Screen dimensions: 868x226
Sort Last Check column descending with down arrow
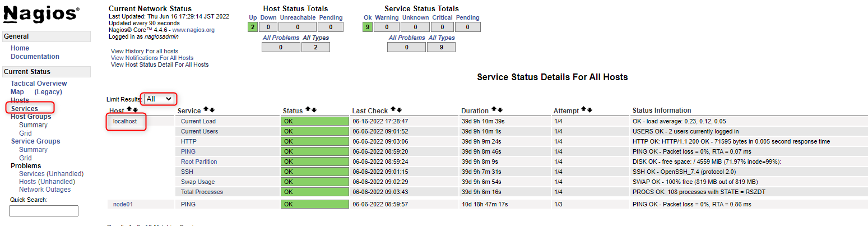[x=398, y=110]
